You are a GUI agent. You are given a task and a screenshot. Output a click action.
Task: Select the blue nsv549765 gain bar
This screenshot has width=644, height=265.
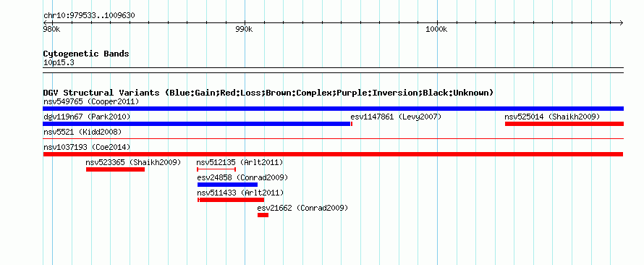(x=333, y=109)
